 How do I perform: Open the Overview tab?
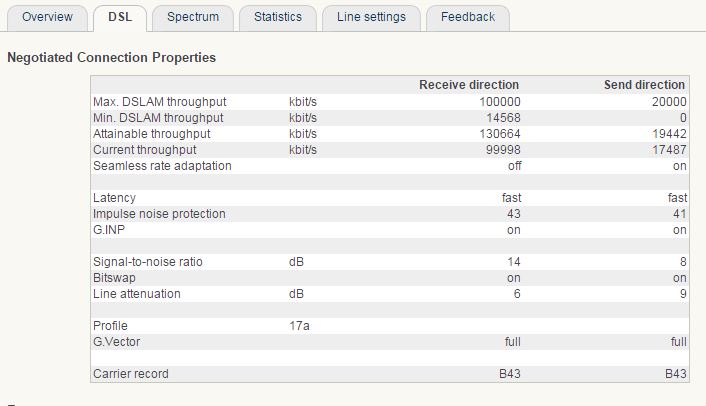click(47, 17)
